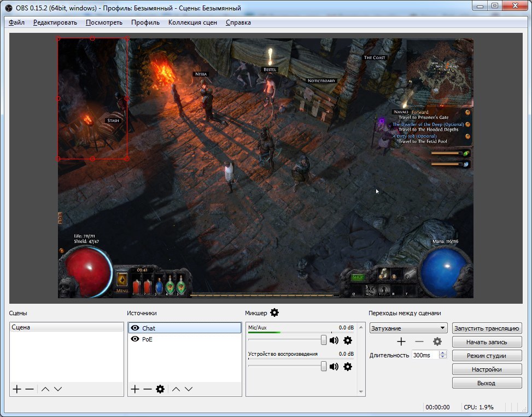This screenshot has height=417, width=532.
Task: Open transition properties gear icon
Action: [437, 341]
